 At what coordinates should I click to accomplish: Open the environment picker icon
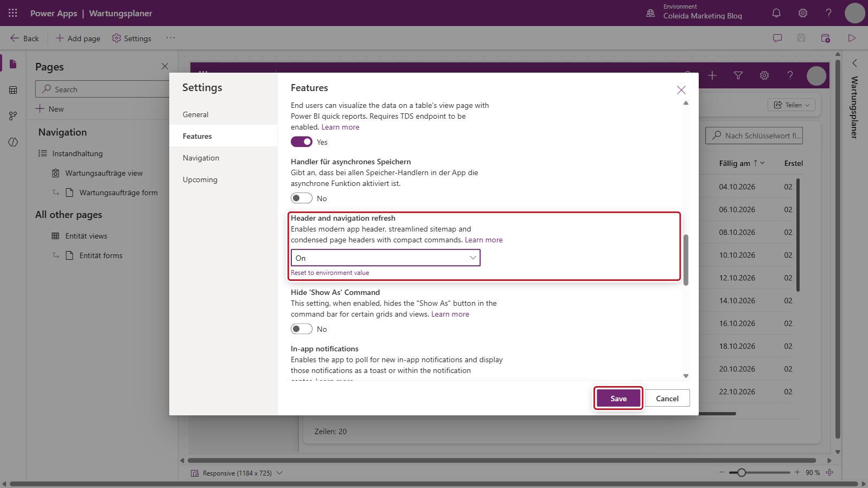(x=650, y=13)
